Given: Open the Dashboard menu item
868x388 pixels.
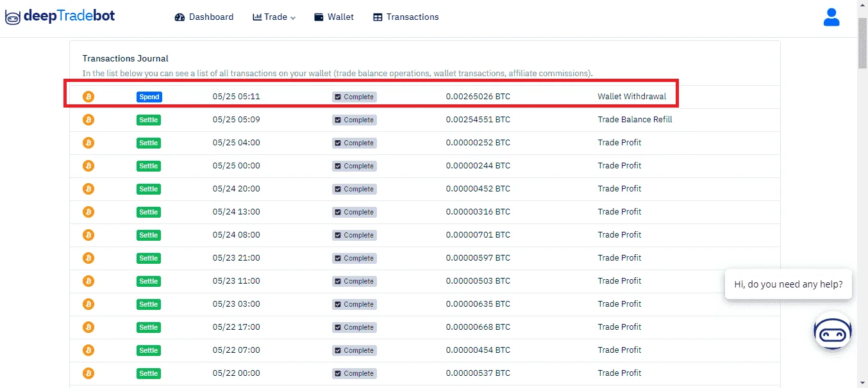Looking at the screenshot, I should [x=204, y=17].
